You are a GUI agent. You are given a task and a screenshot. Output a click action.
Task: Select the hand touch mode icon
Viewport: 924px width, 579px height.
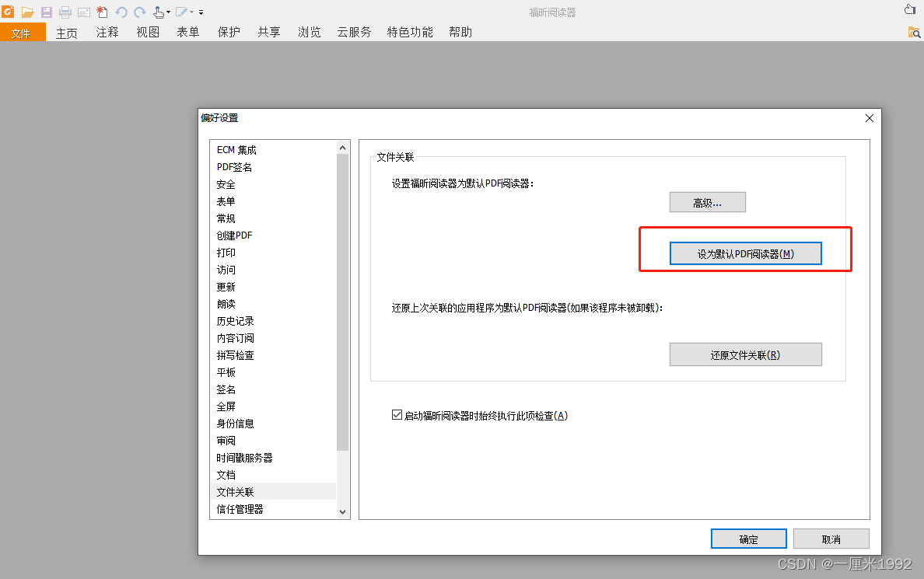point(158,12)
